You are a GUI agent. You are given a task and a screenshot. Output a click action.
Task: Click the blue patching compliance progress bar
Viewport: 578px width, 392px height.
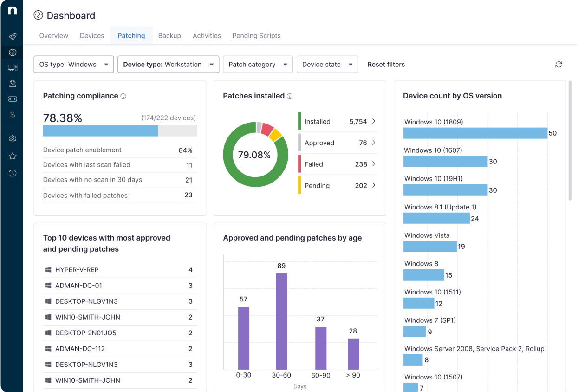(100, 131)
